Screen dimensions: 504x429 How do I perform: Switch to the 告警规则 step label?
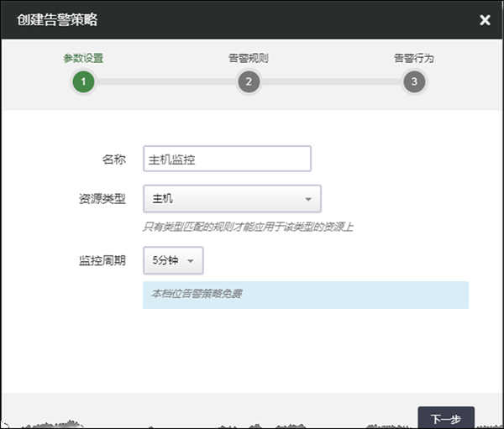(x=248, y=59)
